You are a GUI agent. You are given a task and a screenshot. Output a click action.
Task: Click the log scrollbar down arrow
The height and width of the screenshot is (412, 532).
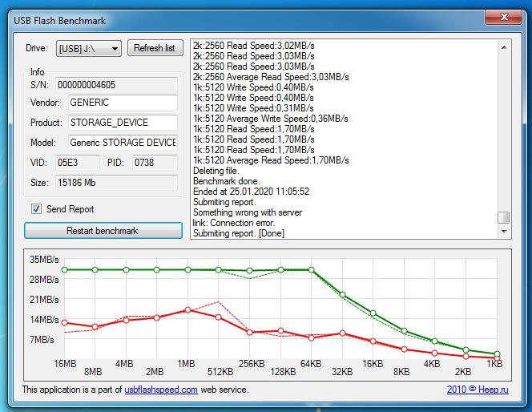coord(504,232)
